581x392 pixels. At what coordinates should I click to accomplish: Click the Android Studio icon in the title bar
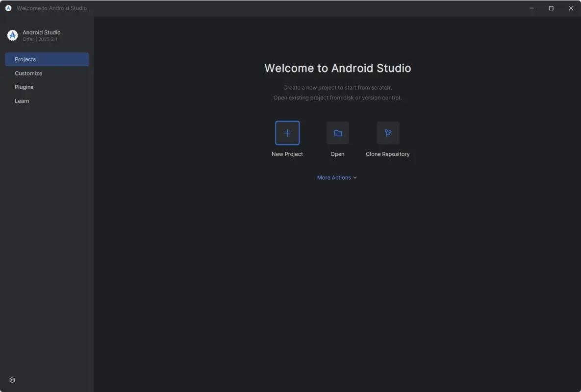pyautogui.click(x=8, y=8)
